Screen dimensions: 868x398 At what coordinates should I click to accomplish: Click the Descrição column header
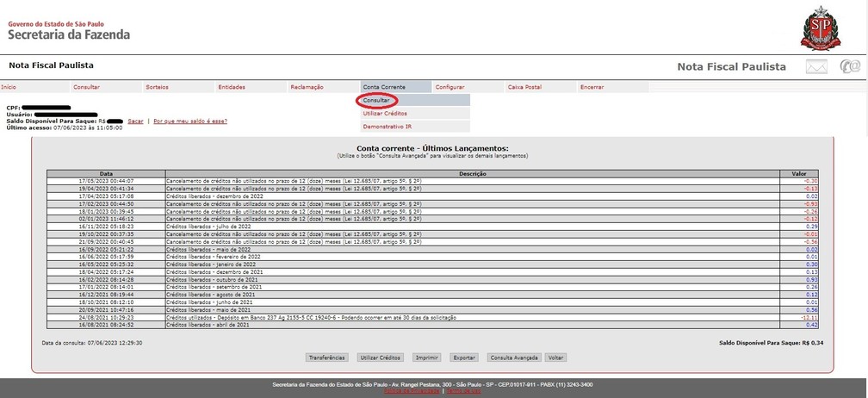(x=473, y=174)
